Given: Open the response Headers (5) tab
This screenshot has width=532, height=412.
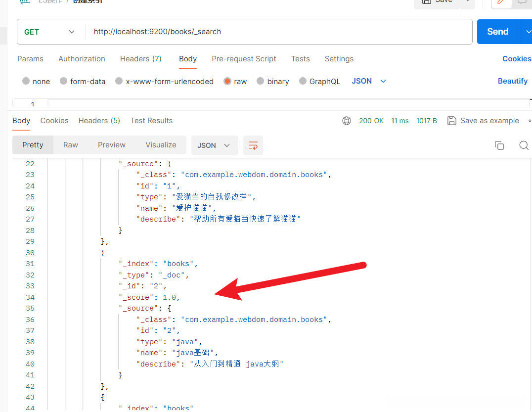Looking at the screenshot, I should (99, 121).
